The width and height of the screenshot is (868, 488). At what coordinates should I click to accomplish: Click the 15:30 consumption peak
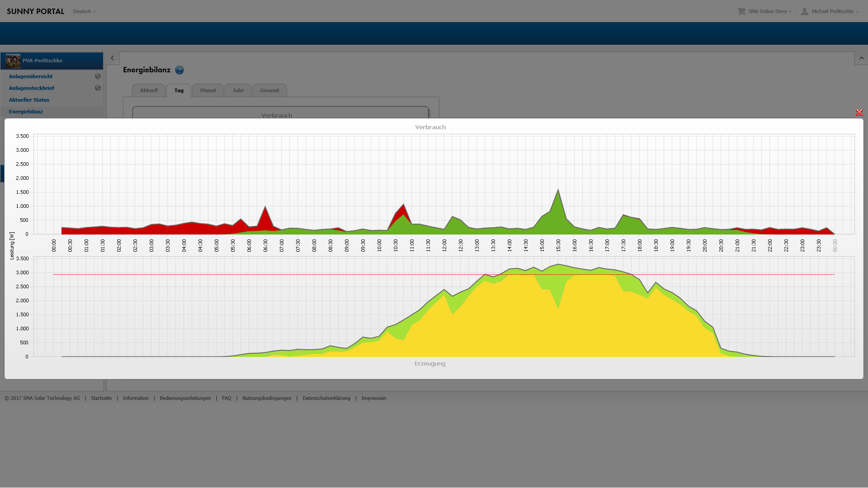click(558, 191)
